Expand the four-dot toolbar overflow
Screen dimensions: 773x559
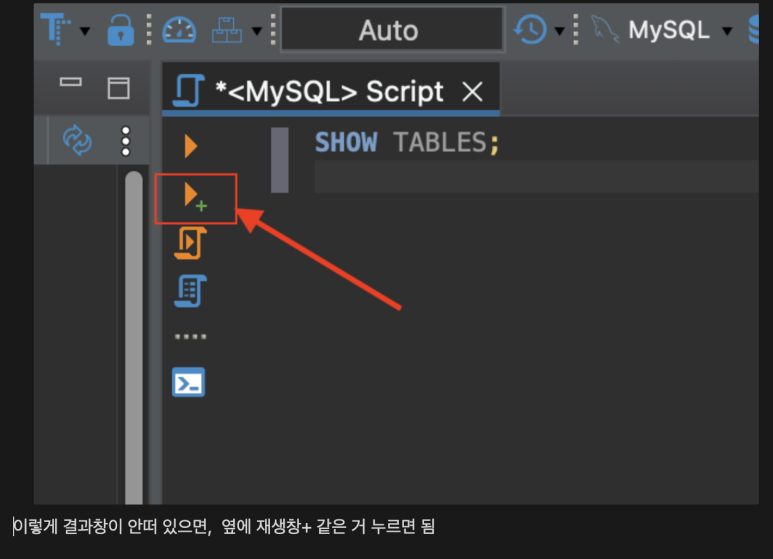pos(190,337)
